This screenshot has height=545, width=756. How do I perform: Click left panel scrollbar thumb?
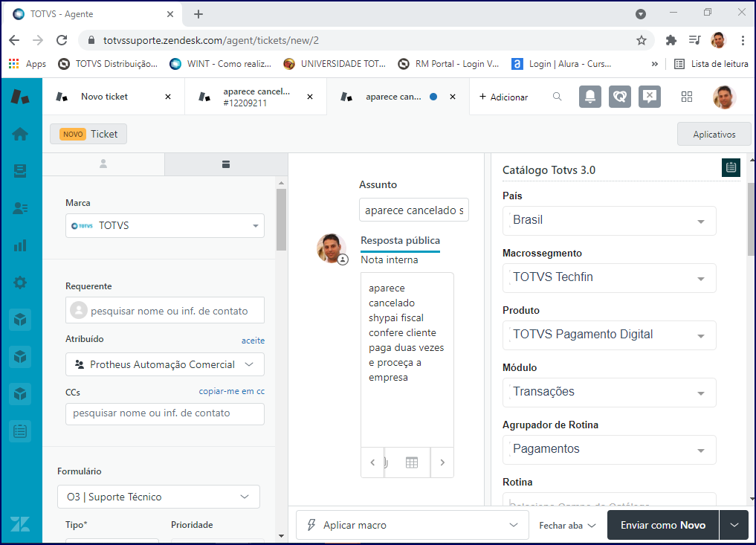click(281, 219)
